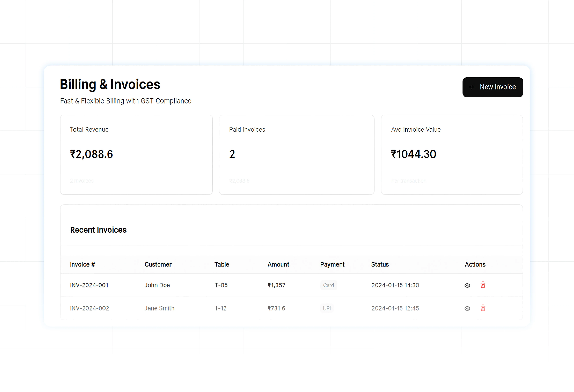The width and height of the screenshot is (574, 392).
Task: Sort by Invoice # column header
Action: pos(83,265)
